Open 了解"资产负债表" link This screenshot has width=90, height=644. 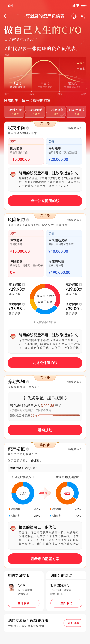coord(21,39)
